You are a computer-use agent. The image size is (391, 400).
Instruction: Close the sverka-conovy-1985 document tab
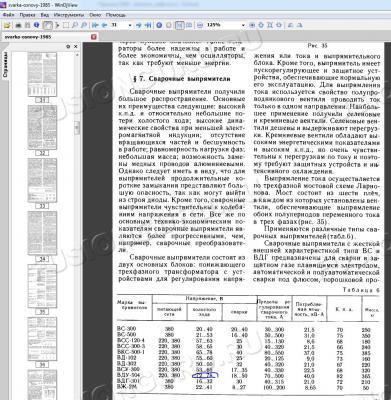pyautogui.click(x=94, y=37)
